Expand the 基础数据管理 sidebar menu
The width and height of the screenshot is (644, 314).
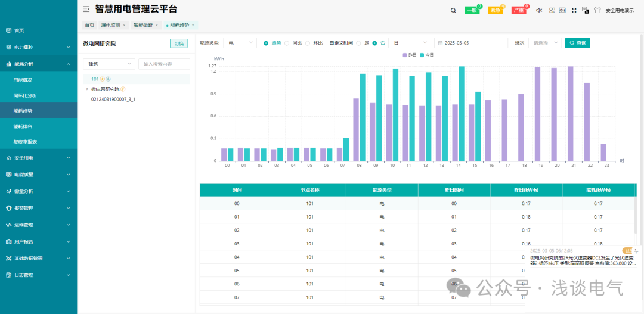[38, 258]
